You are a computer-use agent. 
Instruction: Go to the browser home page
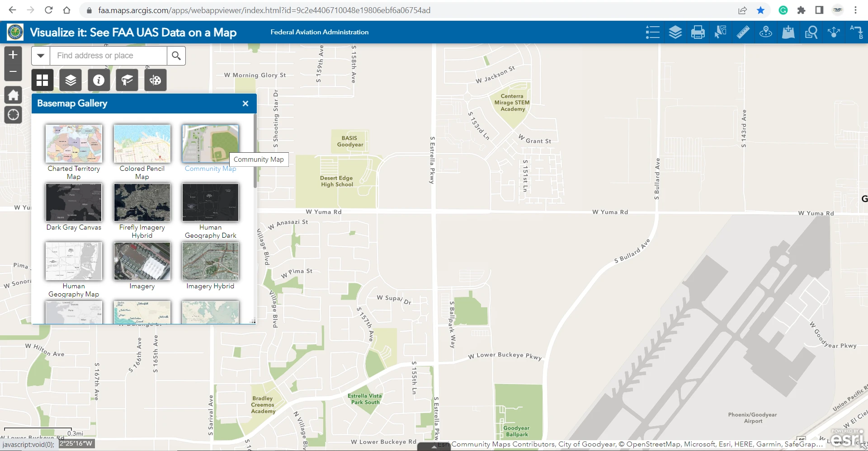coord(66,10)
